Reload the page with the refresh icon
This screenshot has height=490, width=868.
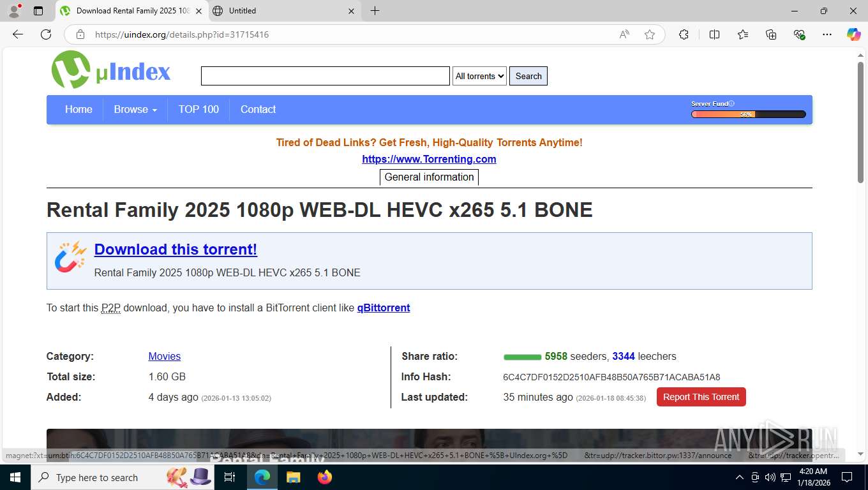[46, 34]
